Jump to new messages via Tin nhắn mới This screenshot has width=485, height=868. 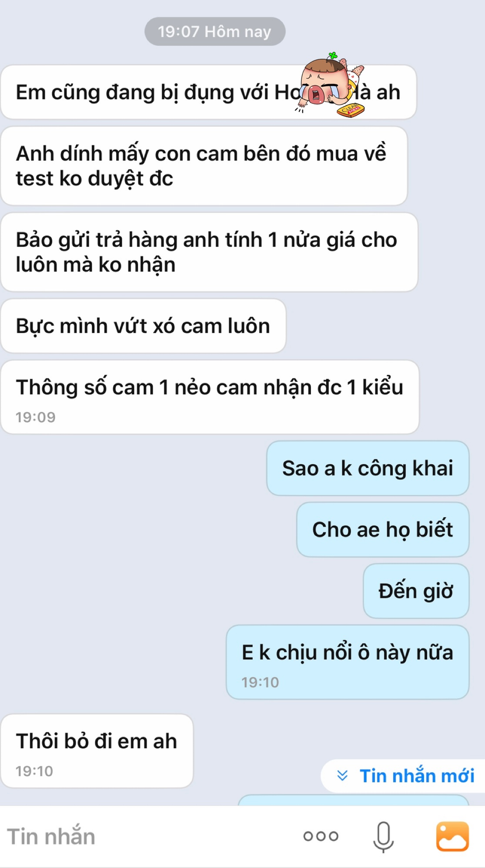coord(403,776)
